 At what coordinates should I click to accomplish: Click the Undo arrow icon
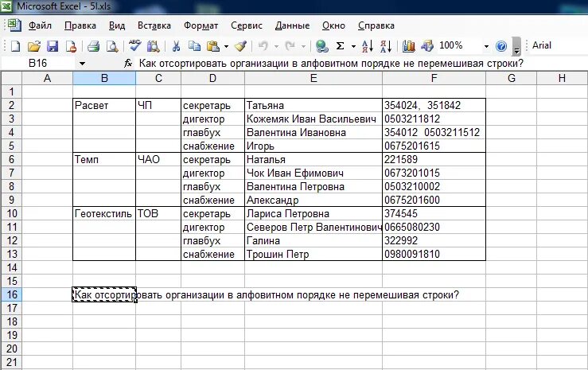tap(263, 46)
